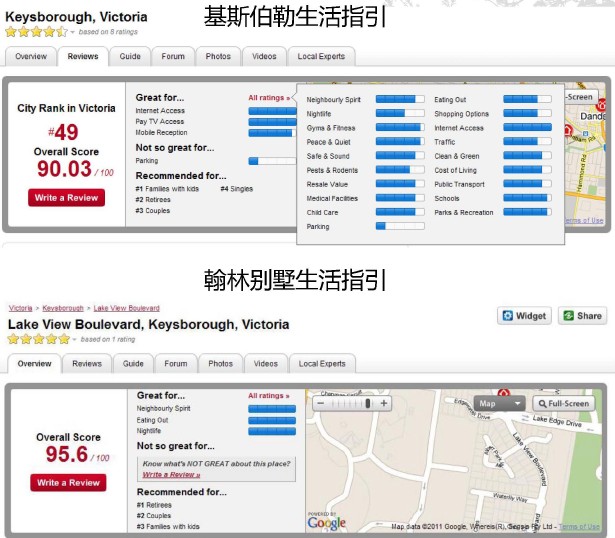This screenshot has height=538, width=615.
Task: Click the map zoom-in plus icon
Action: click(x=384, y=403)
